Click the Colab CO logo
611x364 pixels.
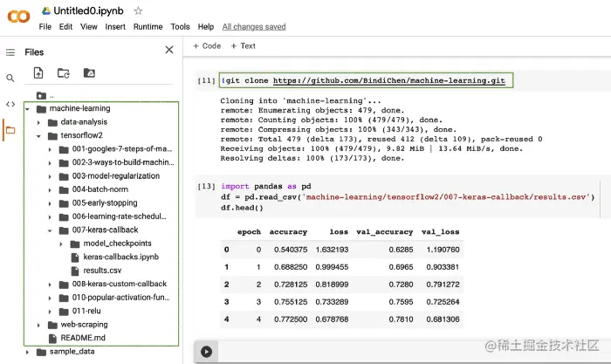pyautogui.click(x=18, y=17)
